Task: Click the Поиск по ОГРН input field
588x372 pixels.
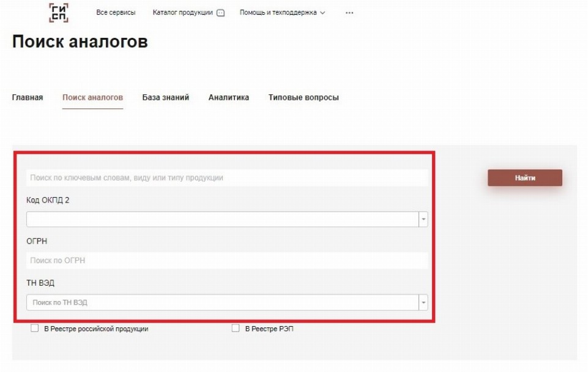Action: coord(226,261)
